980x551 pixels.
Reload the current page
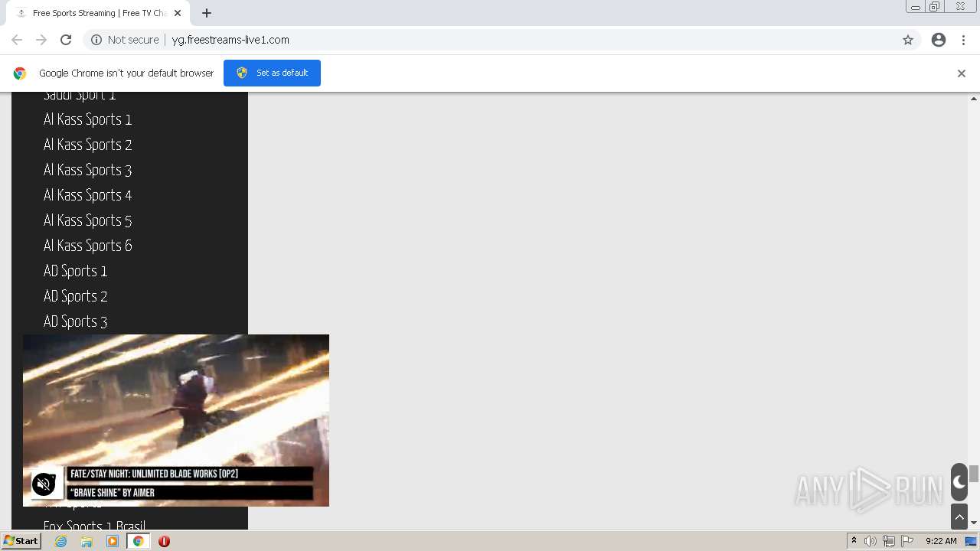tap(66, 40)
